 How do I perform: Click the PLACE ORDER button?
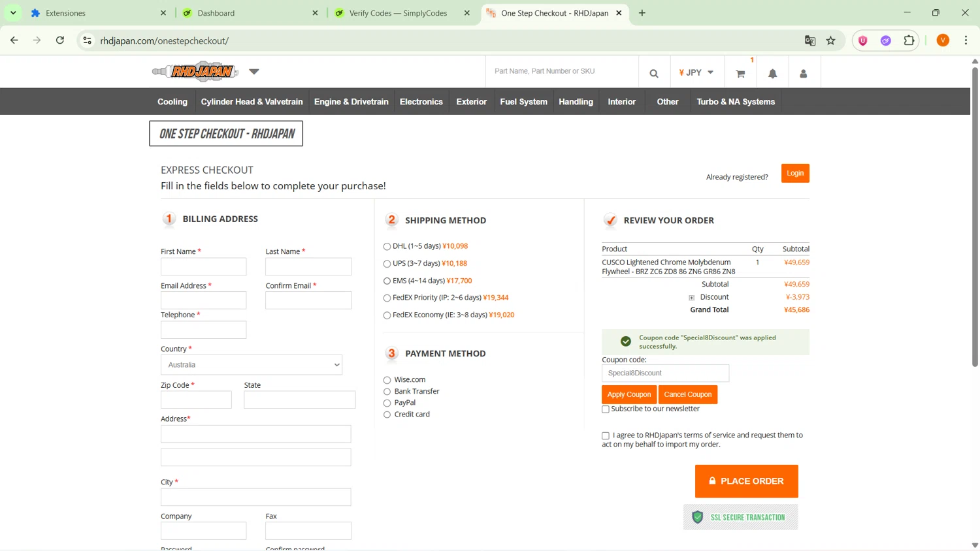point(747,481)
